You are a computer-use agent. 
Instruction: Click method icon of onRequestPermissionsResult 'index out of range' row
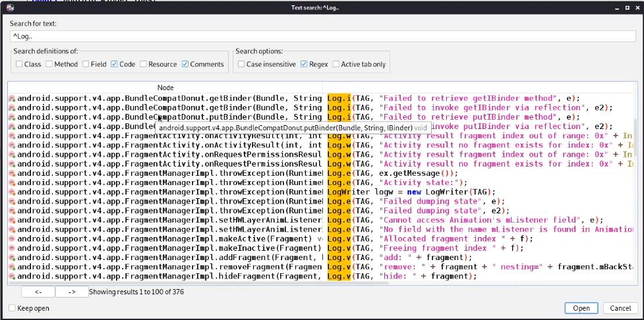[12, 155]
